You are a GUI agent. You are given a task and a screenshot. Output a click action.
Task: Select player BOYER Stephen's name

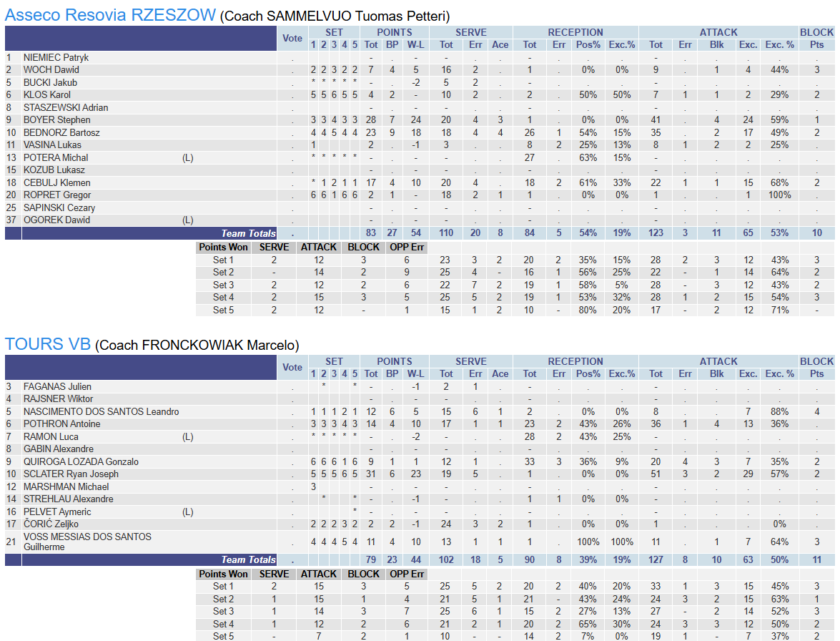pos(56,120)
